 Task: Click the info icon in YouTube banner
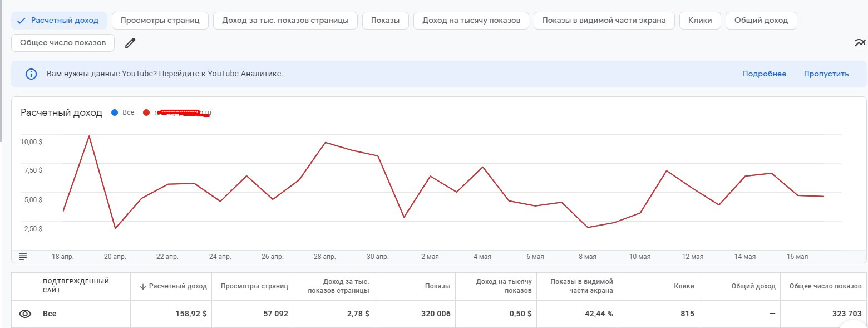click(x=31, y=74)
